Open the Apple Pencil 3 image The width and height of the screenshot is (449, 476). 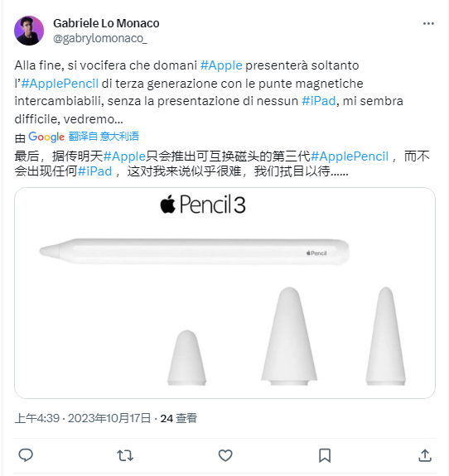(x=224, y=293)
